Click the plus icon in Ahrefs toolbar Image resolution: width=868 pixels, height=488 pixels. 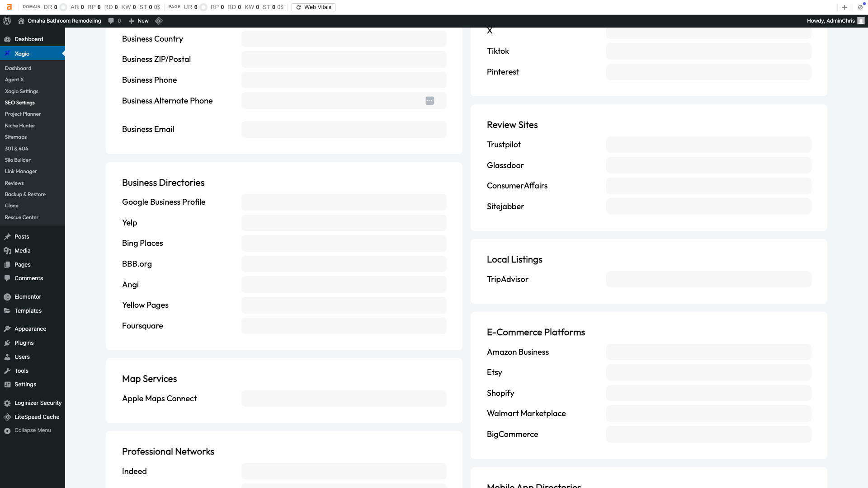[844, 7]
